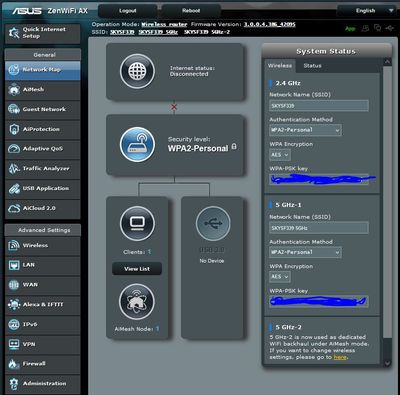This screenshot has width=400, height=395.
Task: Click the 2.4 GHz WPA-PSK key field
Action: (319, 180)
